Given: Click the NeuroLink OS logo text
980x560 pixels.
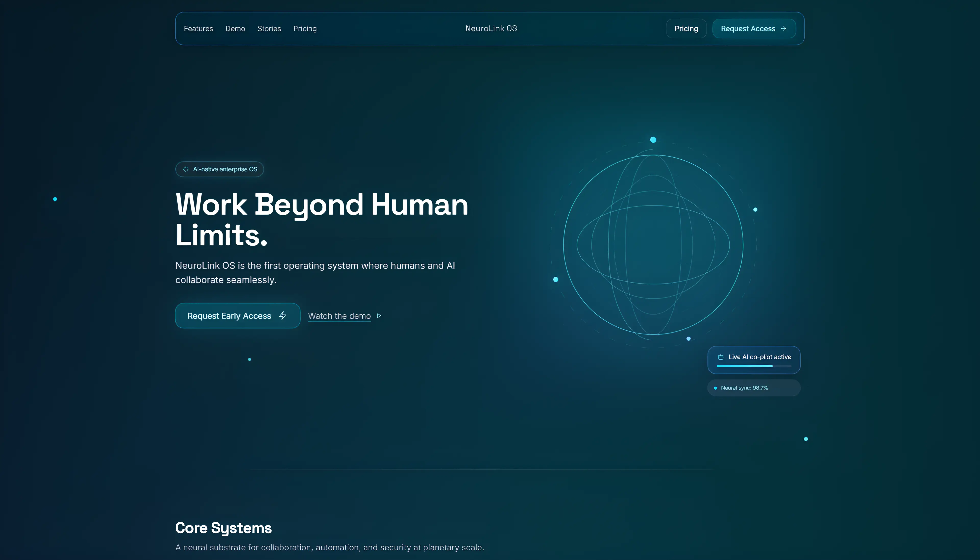Looking at the screenshot, I should pyautogui.click(x=491, y=29).
